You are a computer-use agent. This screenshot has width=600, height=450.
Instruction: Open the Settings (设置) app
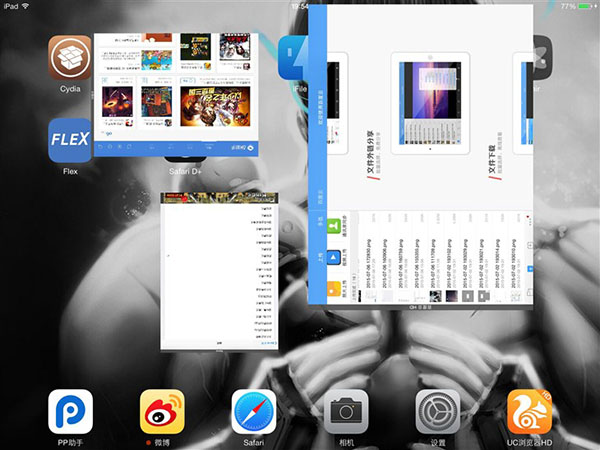(x=438, y=411)
